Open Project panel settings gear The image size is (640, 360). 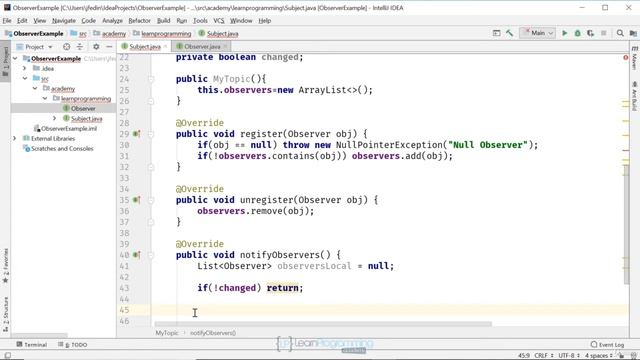(96, 47)
